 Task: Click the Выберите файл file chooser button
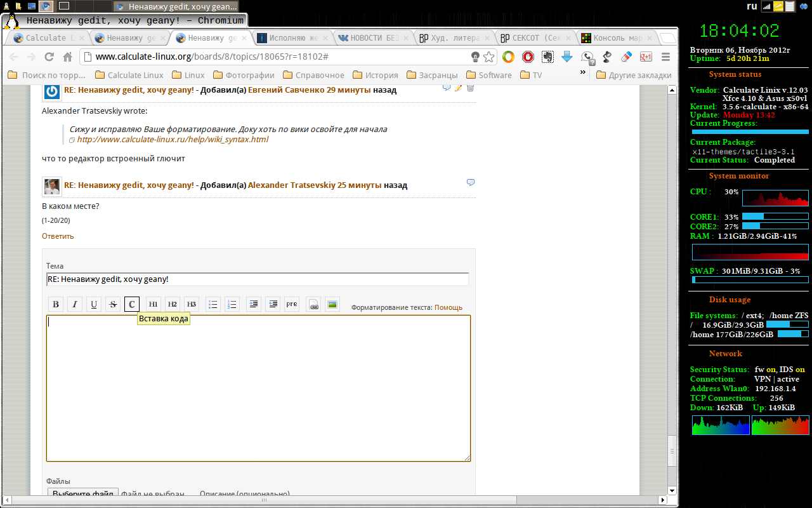83,493
